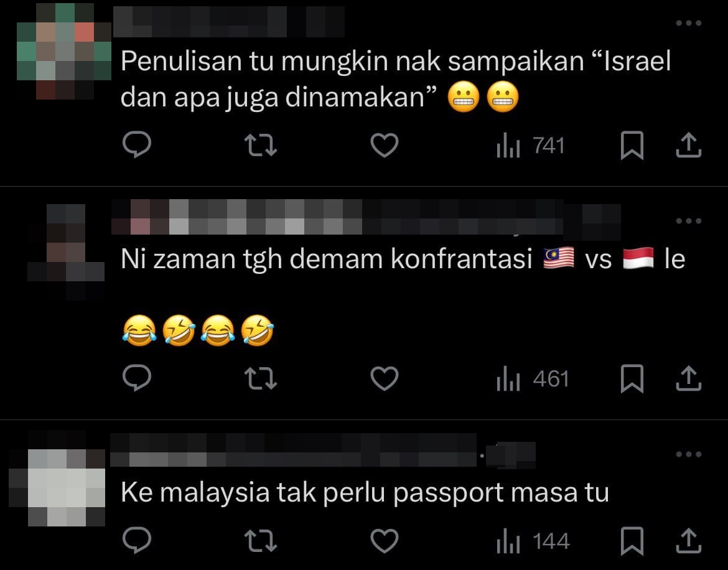View analytics showing 461 views
This screenshot has width=728, height=570.
(533, 379)
